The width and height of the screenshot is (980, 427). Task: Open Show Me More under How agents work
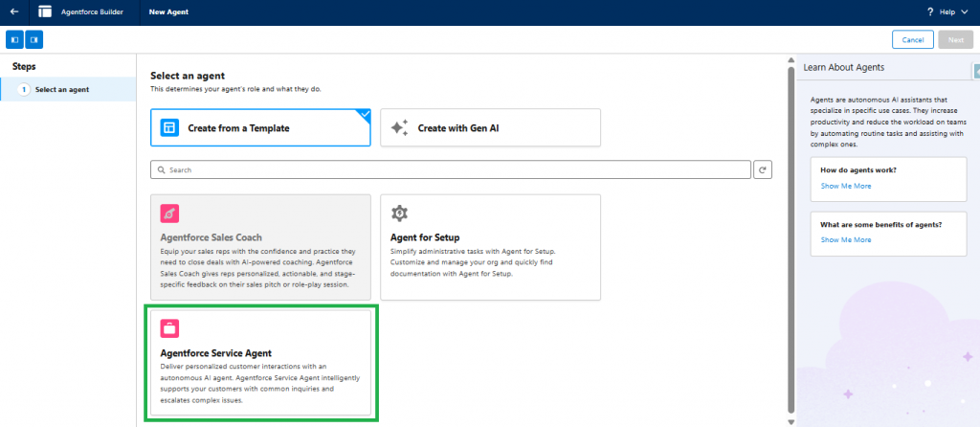click(846, 186)
